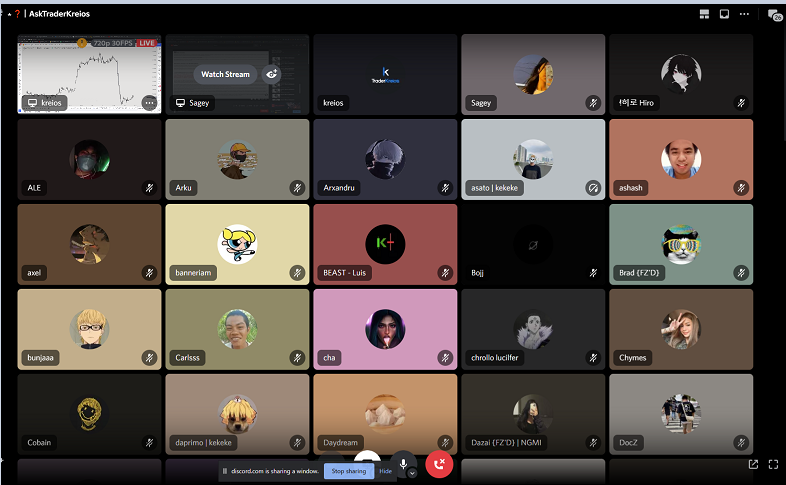Click the Daydream name label
The image size is (786, 485).
pos(340,442)
